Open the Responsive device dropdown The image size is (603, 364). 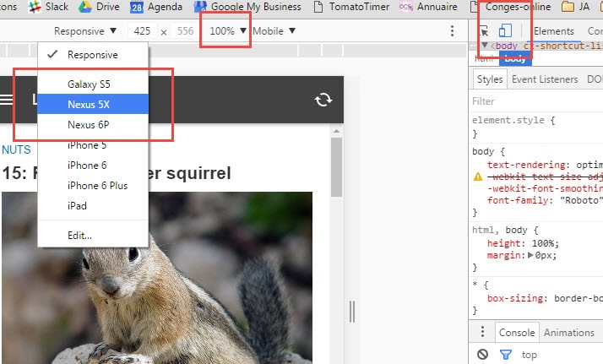click(x=85, y=31)
